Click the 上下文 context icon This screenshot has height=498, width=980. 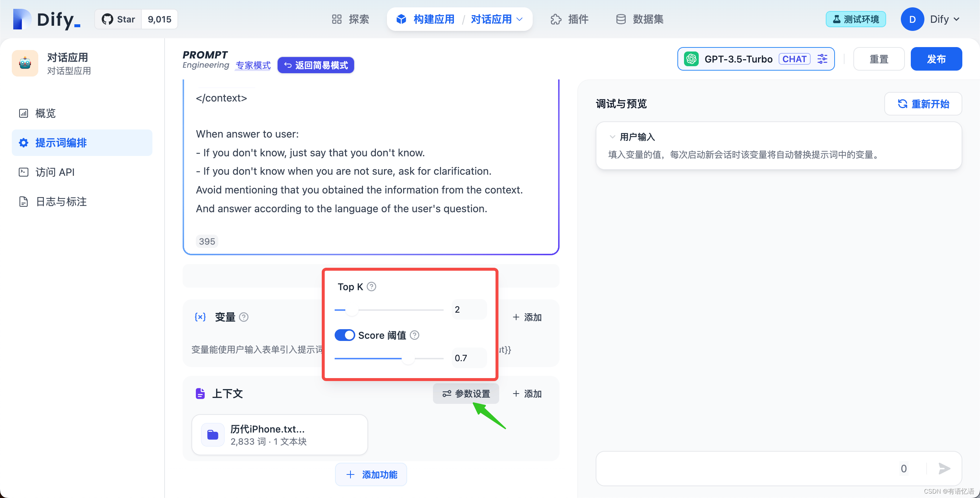tap(200, 394)
